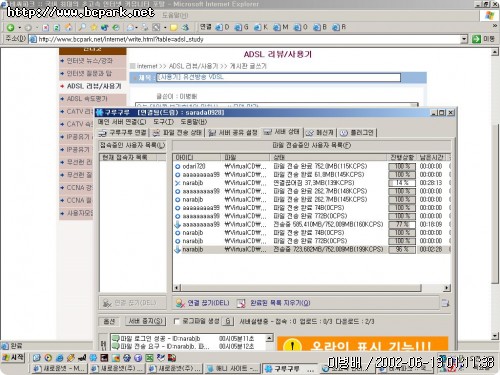Click download arrow icon on the 77% row

(177, 224)
